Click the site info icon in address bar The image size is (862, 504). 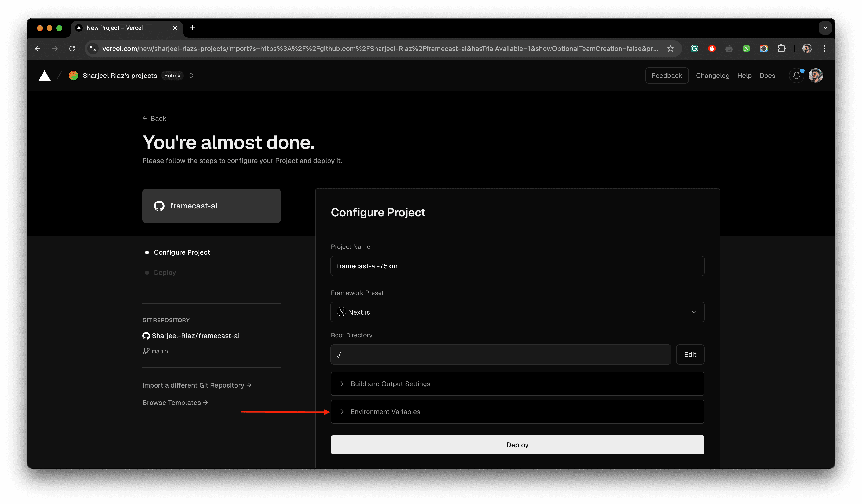pyautogui.click(x=93, y=49)
